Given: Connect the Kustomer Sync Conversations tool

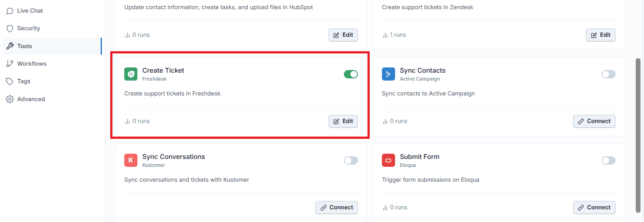Looking at the screenshot, I should pos(336,208).
